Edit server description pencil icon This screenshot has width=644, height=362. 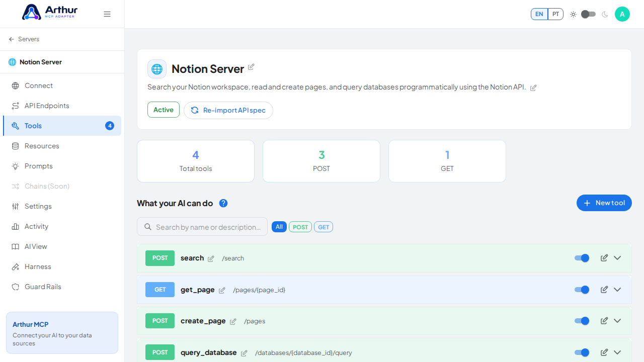click(533, 87)
